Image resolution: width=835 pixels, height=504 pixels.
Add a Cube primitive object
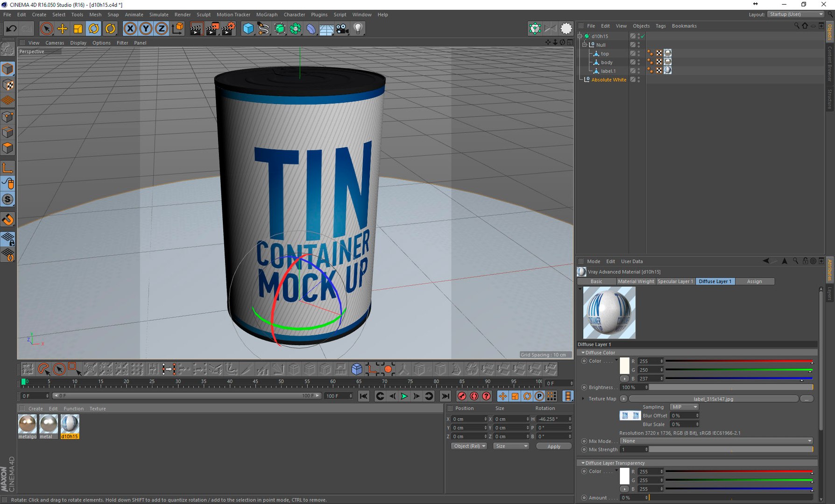click(248, 29)
